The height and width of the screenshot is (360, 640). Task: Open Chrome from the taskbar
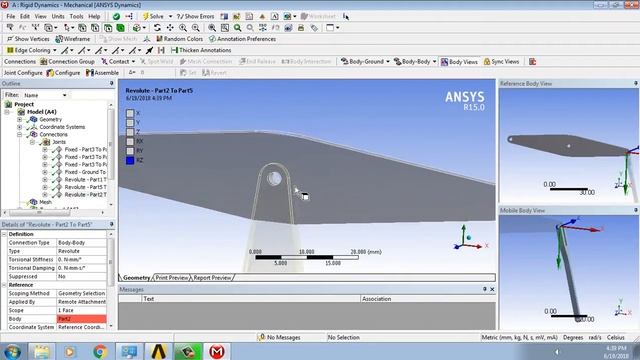pos(100,351)
